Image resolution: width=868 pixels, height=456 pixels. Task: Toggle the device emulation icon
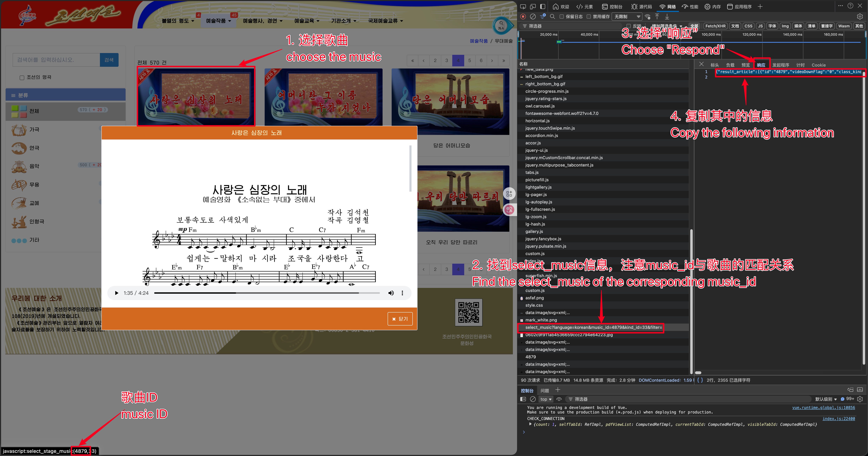coord(533,6)
